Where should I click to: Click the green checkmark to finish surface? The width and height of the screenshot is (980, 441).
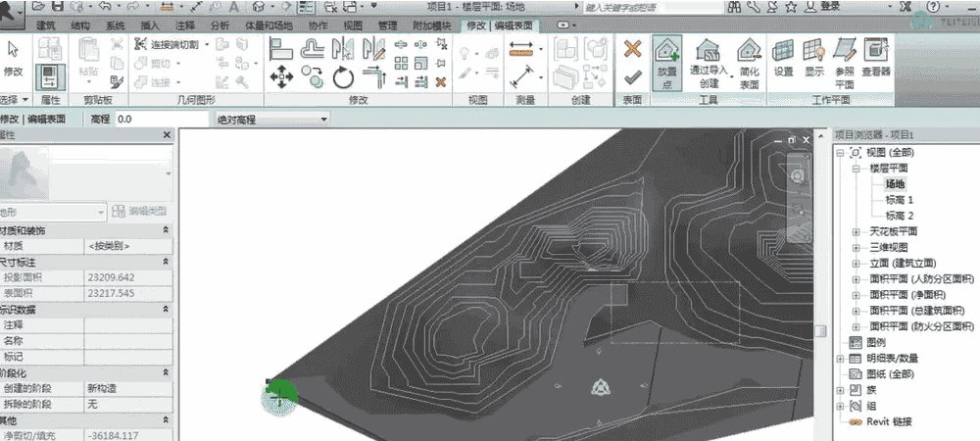coord(632,77)
